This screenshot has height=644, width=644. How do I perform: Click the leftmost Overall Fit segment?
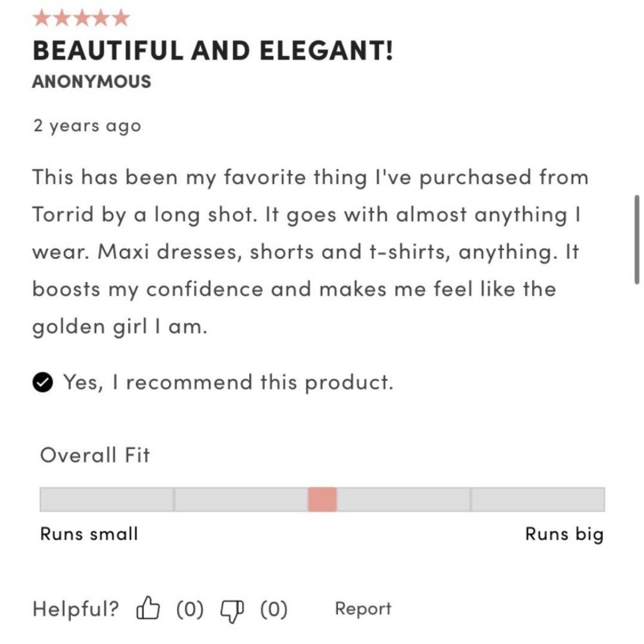pos(107,500)
